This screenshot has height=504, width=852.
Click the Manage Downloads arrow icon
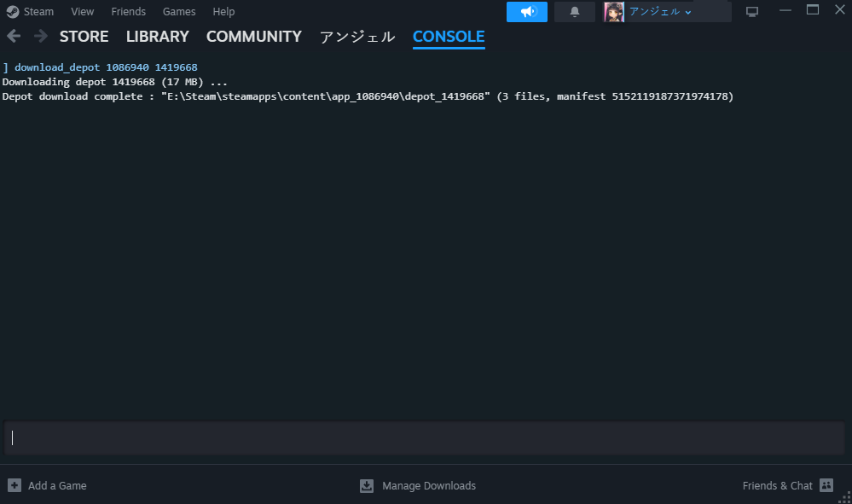coord(367,485)
